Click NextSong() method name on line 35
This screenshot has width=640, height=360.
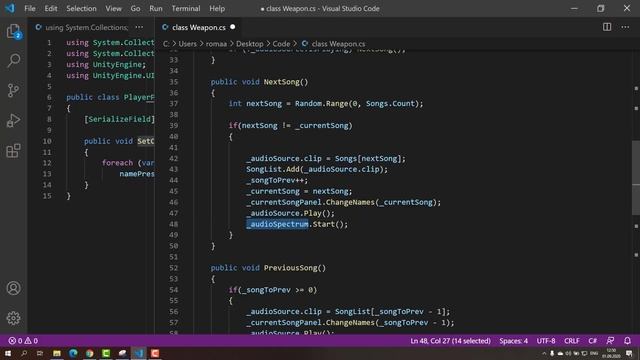[x=286, y=82]
